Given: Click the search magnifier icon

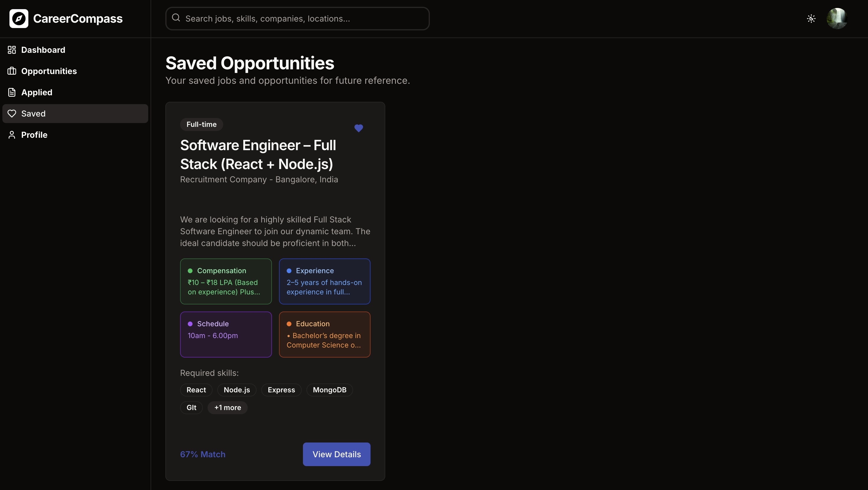Looking at the screenshot, I should coord(176,18).
